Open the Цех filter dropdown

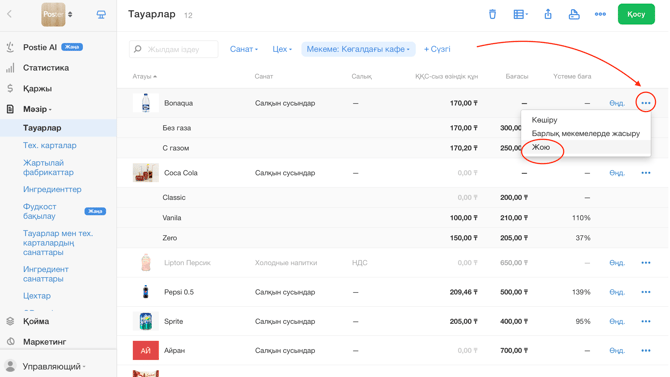click(282, 49)
